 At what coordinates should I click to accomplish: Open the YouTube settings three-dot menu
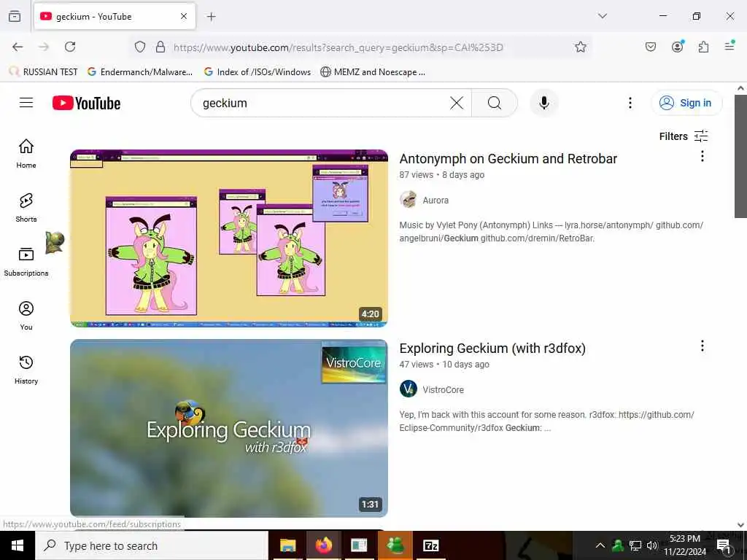(x=630, y=103)
